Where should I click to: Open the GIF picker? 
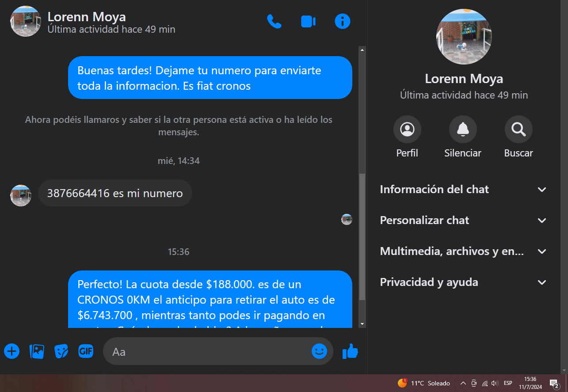tap(86, 351)
